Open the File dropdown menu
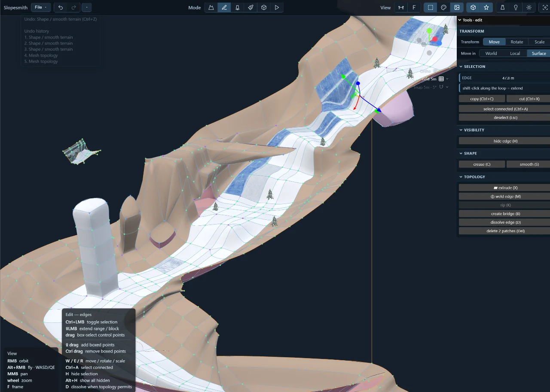The width and height of the screenshot is (550, 392). 41,7
